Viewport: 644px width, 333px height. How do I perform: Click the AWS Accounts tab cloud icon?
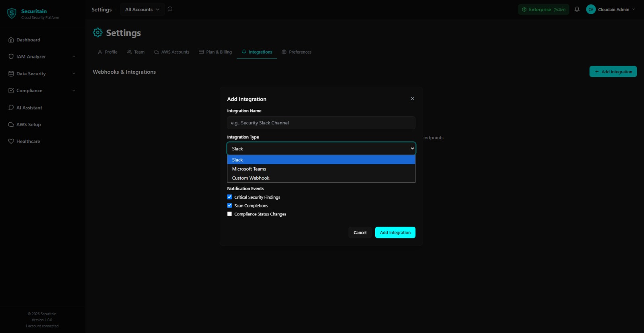click(x=157, y=52)
